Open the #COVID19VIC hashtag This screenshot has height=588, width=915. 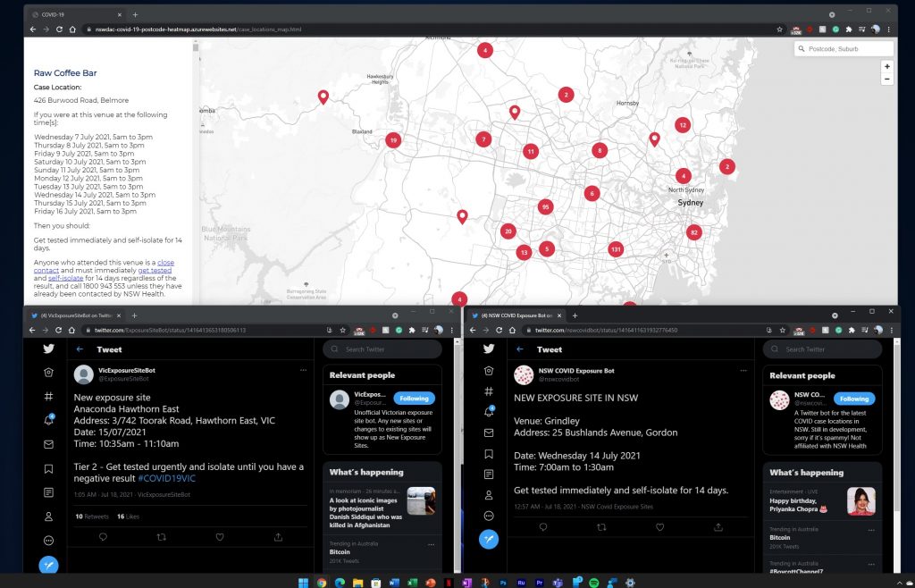click(x=167, y=478)
